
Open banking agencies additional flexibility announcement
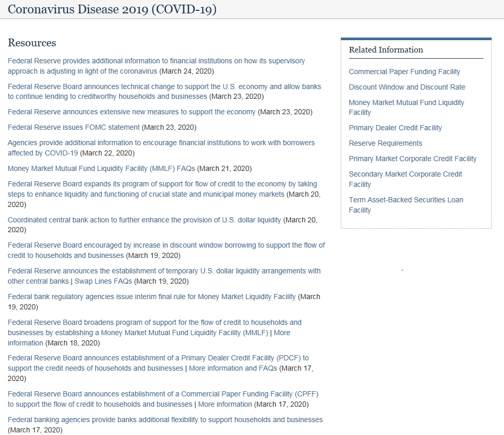[165, 420]
